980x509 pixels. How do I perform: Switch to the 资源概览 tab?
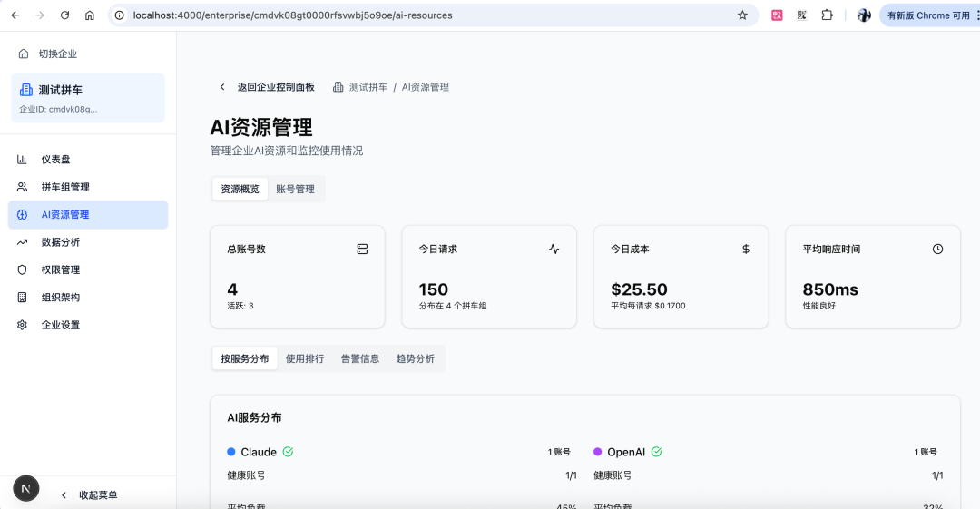coord(240,189)
